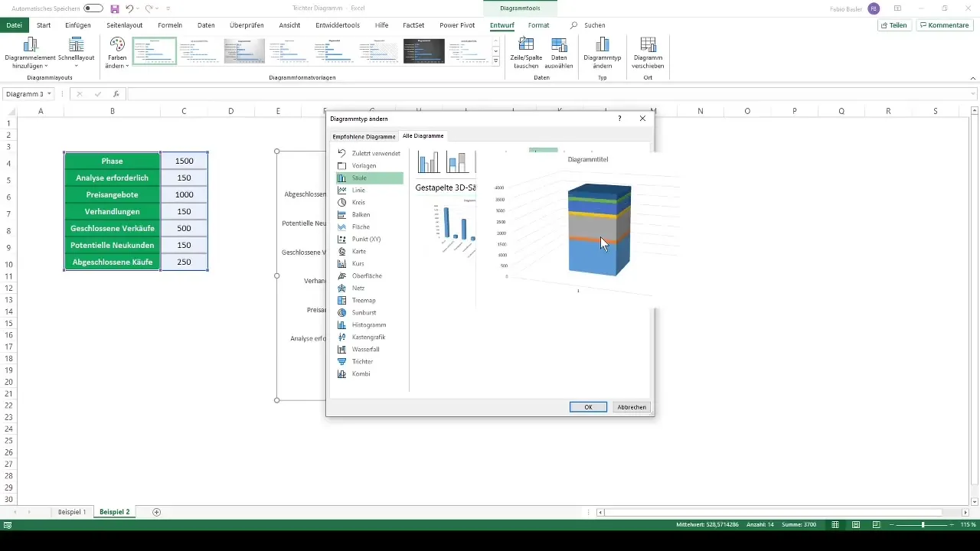The width and height of the screenshot is (980, 551).
Task: Select the first highlighted chart style thumbnail
Action: point(154,51)
